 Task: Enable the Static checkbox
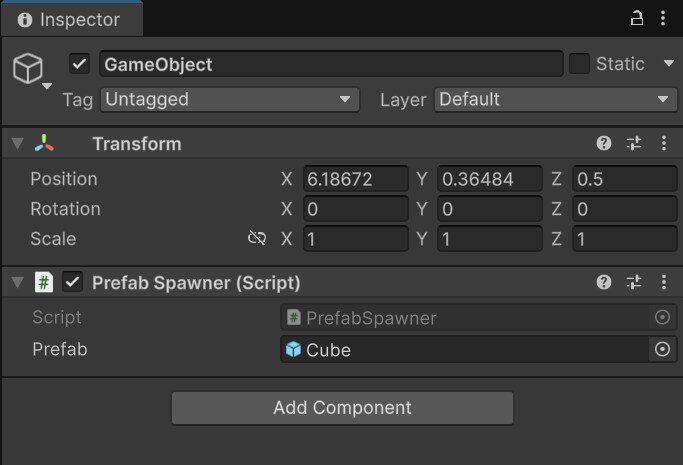[580, 64]
